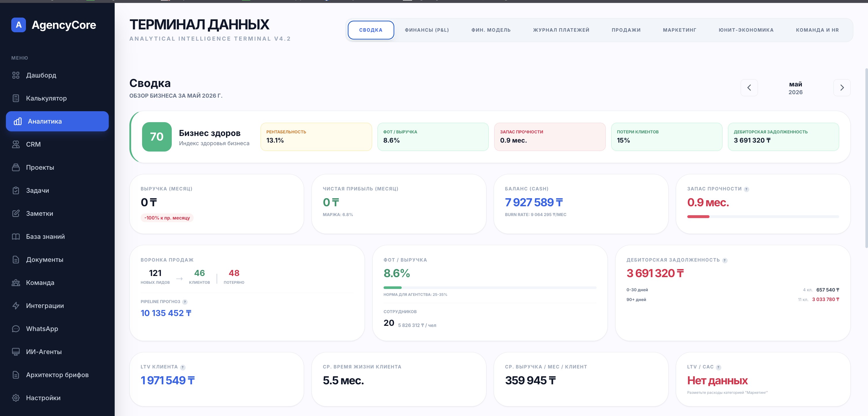
Task: Click the LTV клиента value 1 971 549 ₸
Action: [x=167, y=381]
